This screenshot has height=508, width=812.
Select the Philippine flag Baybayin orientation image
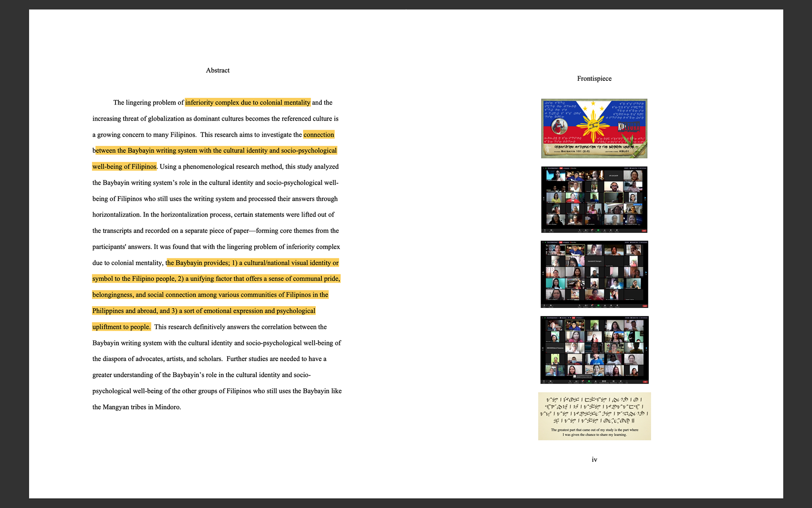coord(594,128)
